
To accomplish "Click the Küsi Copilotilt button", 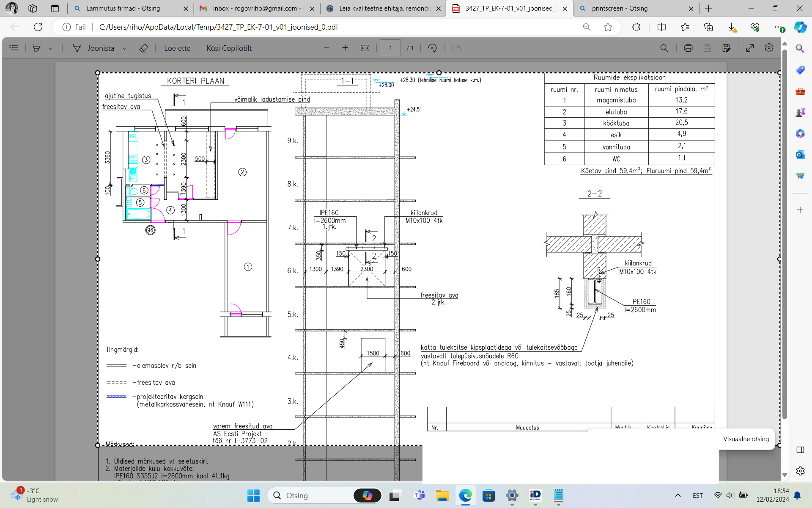I will pos(229,48).
